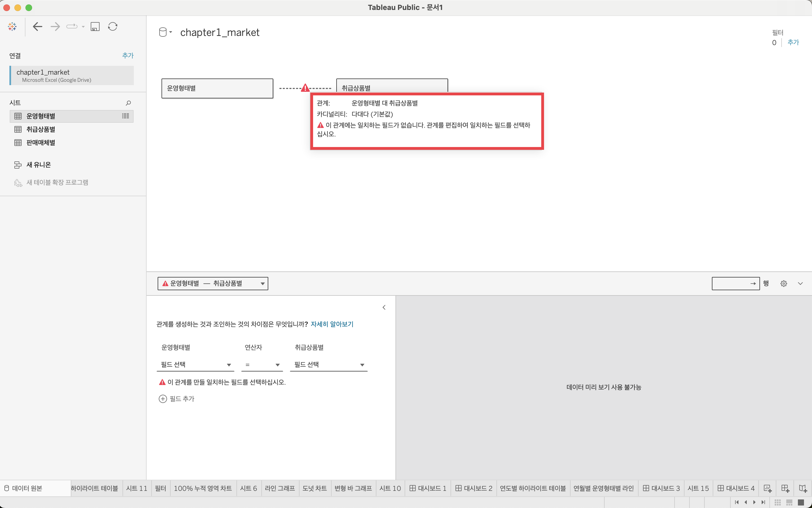Click the 자세히 알아보기 link
This screenshot has height=508, width=812.
tap(332, 324)
